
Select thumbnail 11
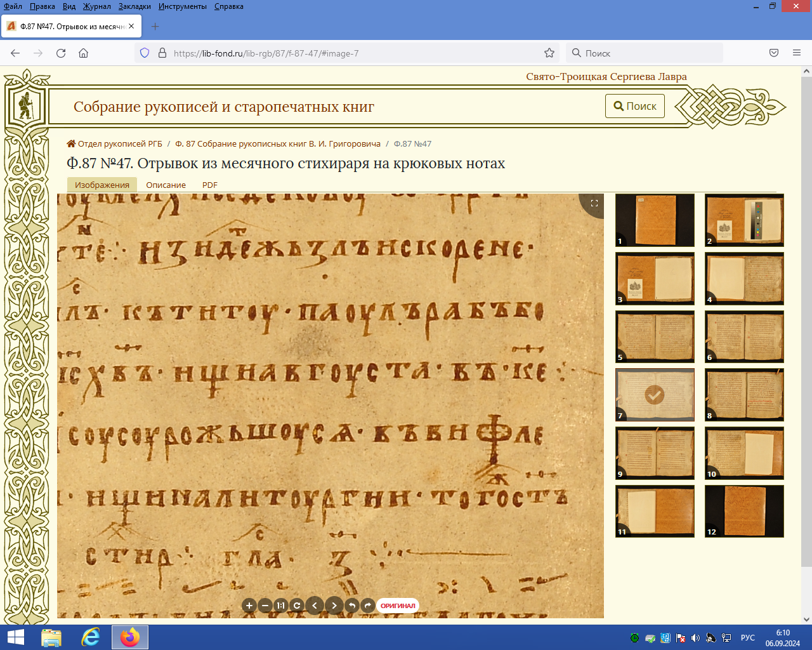pyautogui.click(x=655, y=512)
